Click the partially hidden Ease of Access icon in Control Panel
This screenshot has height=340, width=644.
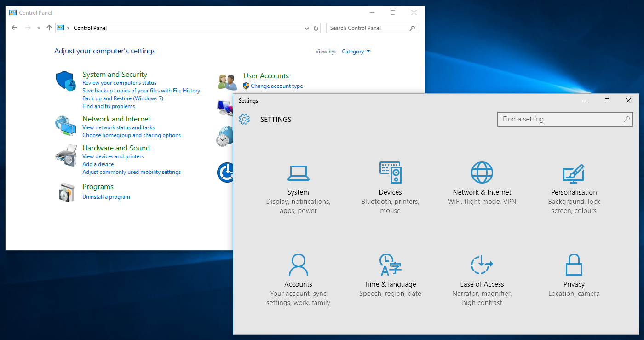225,172
